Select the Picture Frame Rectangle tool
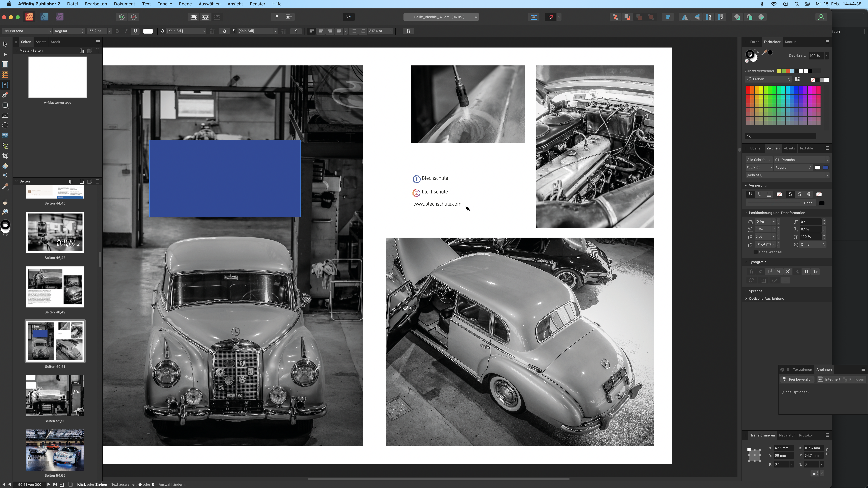 point(5,115)
